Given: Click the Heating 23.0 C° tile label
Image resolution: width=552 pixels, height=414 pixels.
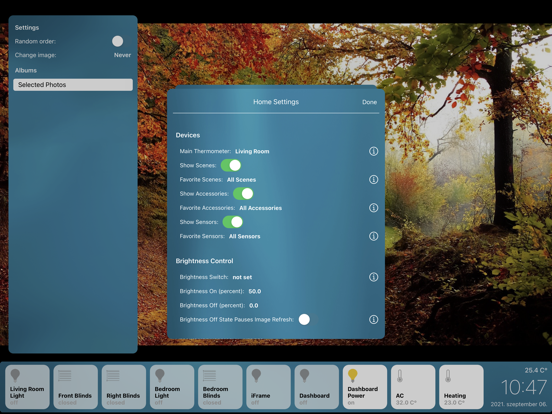Looking at the screenshot, I should pos(455,399).
